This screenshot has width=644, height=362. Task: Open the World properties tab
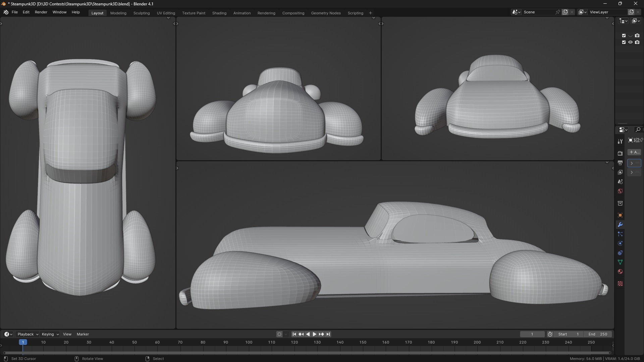point(620,191)
